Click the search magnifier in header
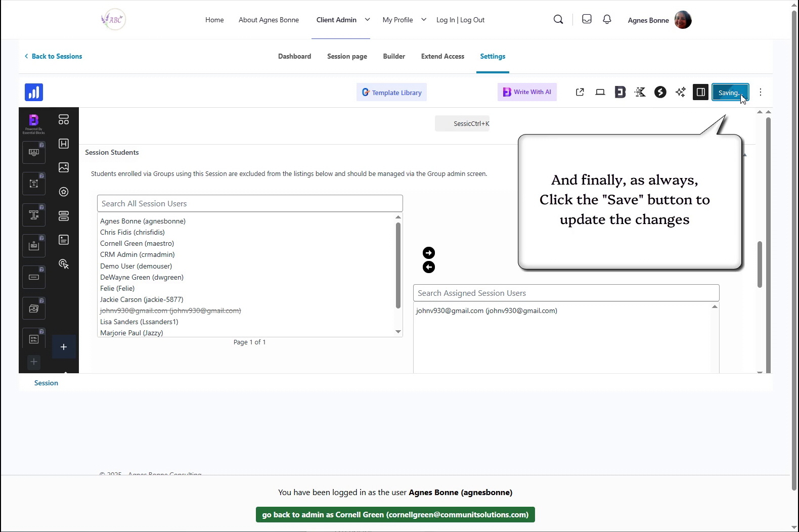The height and width of the screenshot is (532, 799). coord(558,20)
